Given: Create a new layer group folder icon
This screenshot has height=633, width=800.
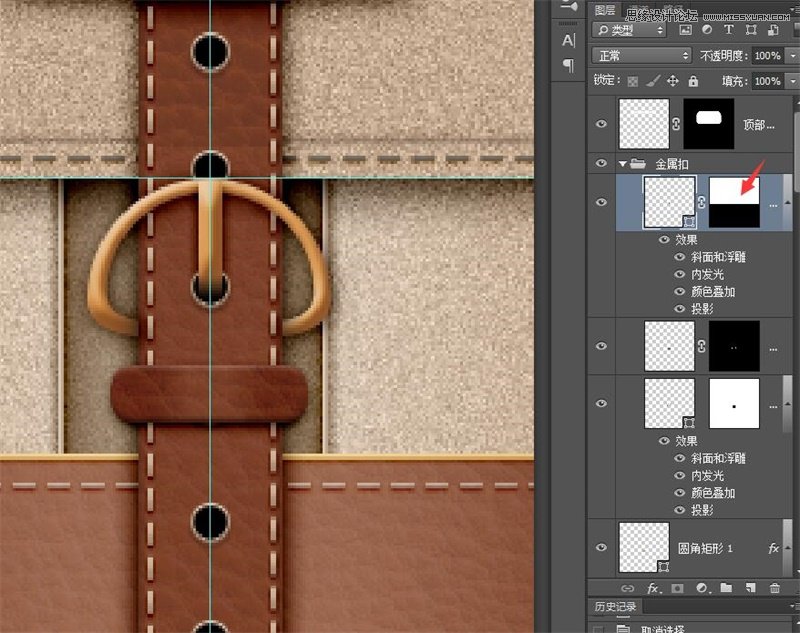Looking at the screenshot, I should (726, 588).
